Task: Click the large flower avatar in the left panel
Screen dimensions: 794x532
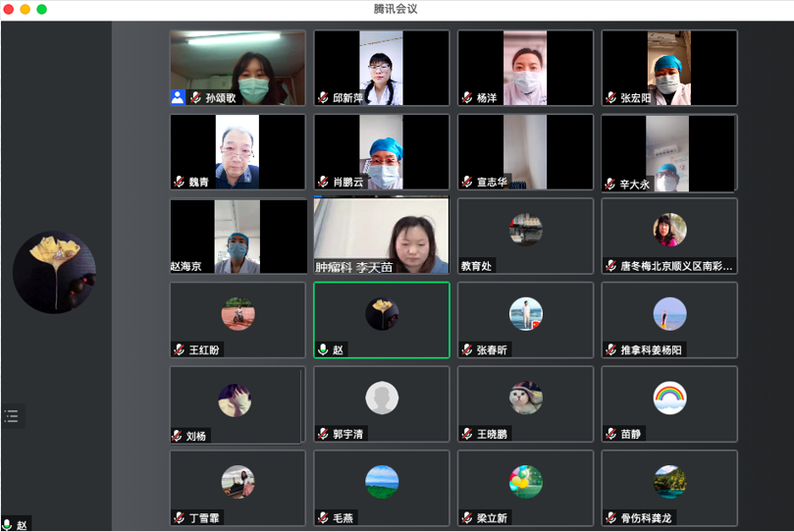Action: tap(55, 272)
